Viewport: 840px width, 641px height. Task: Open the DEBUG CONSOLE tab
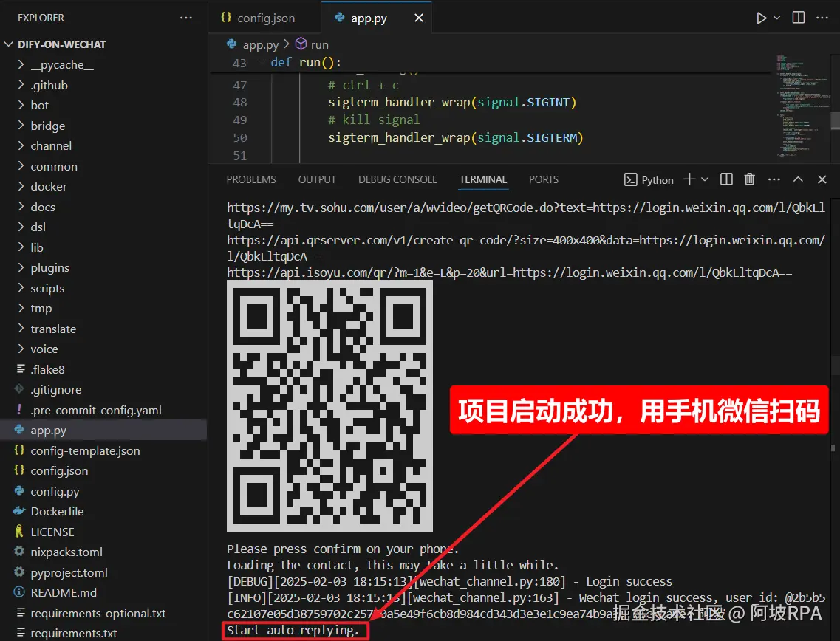(x=397, y=180)
